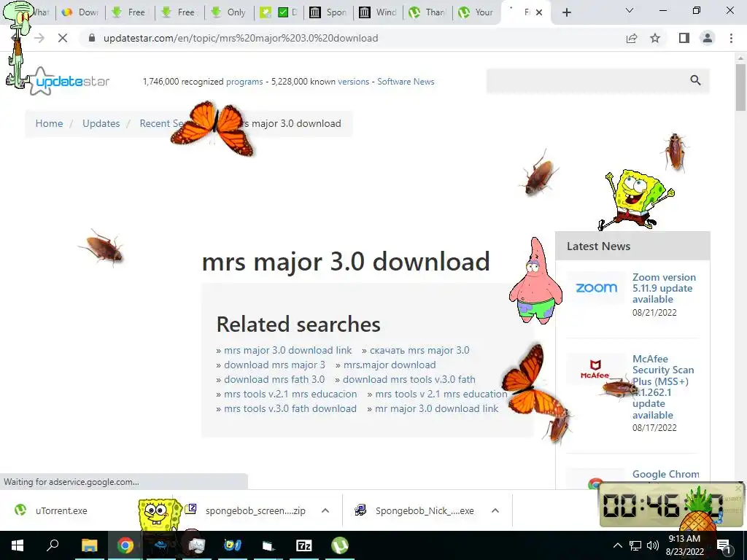Open the 'programs' link in header
This screenshot has width=747, height=560.
coord(244,82)
